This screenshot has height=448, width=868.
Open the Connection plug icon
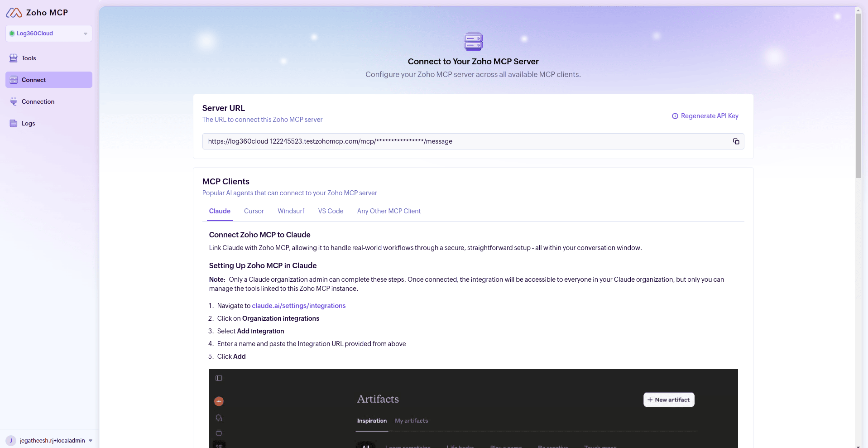tap(14, 101)
